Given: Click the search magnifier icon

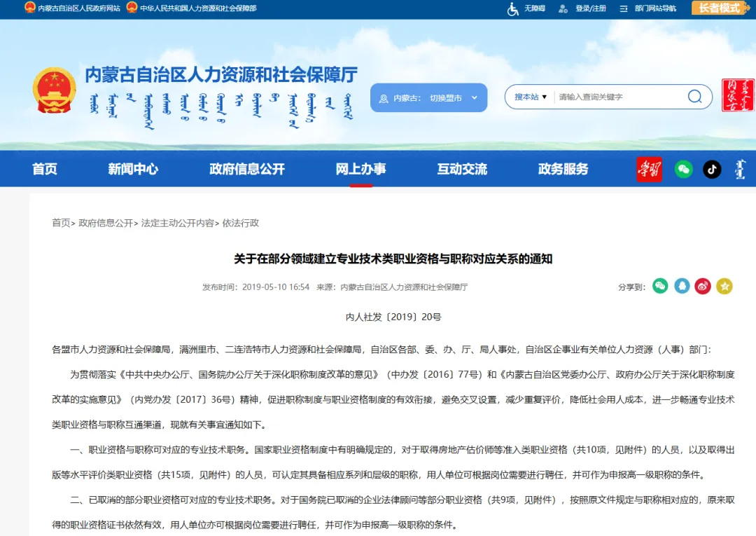Looking at the screenshot, I should click(x=694, y=97).
